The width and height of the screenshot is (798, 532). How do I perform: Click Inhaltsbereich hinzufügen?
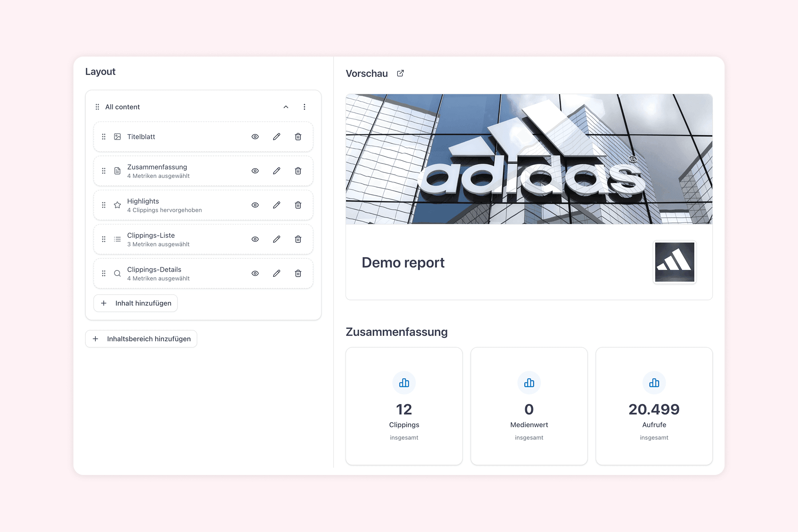pos(141,339)
